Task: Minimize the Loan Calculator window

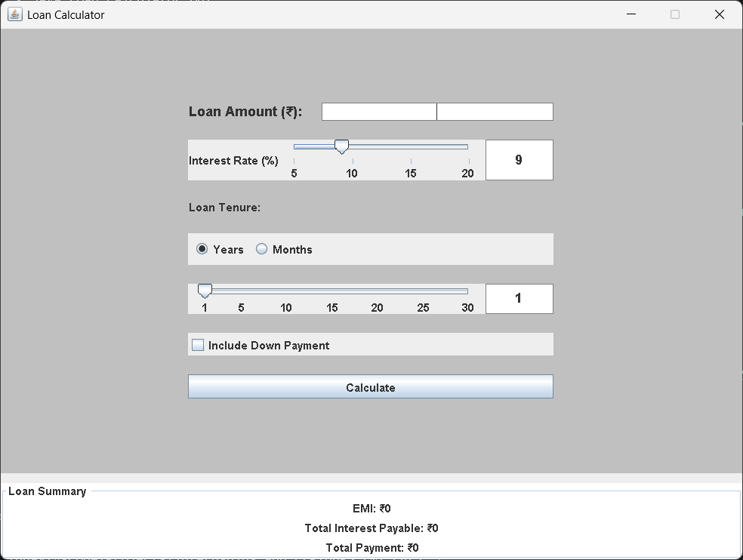Action: [631, 14]
